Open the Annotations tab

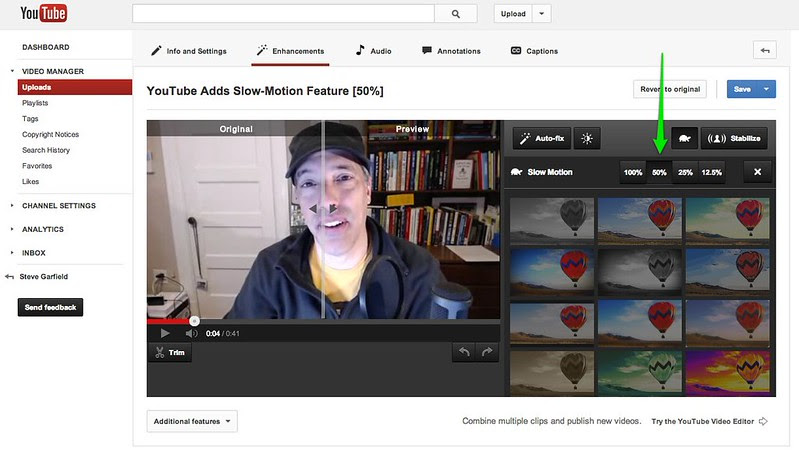pyautogui.click(x=451, y=51)
